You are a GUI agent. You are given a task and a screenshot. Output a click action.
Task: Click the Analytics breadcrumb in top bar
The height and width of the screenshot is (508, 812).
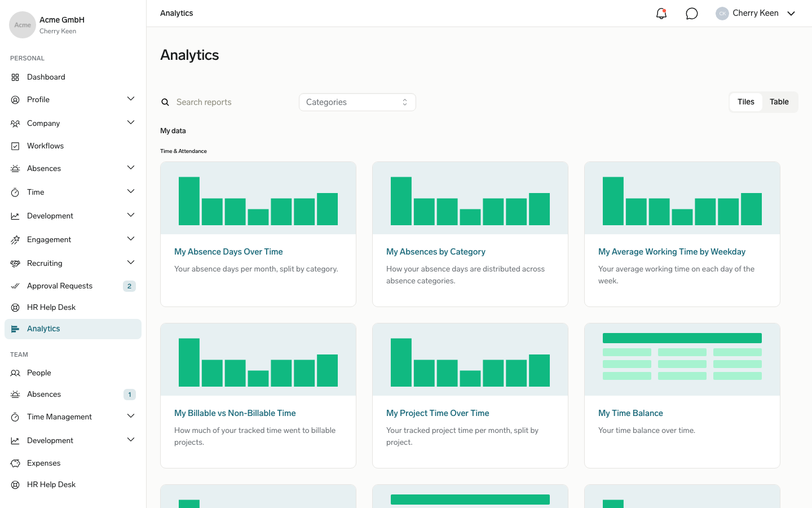(176, 14)
